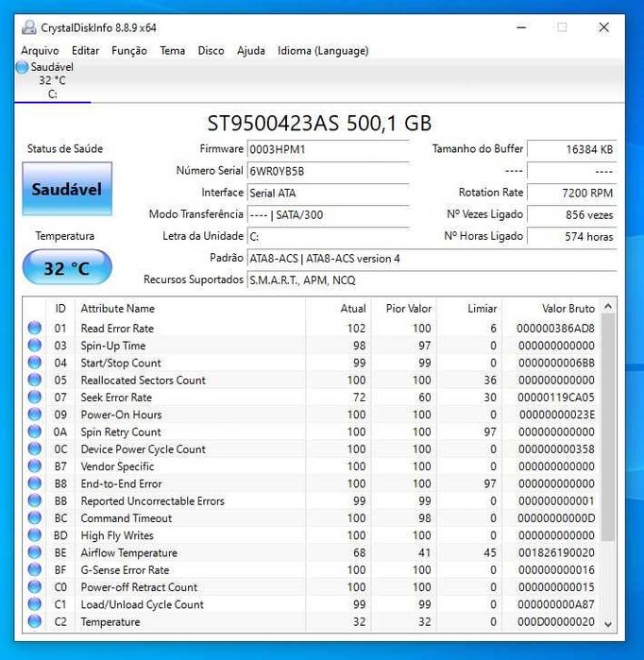This screenshot has height=660, width=644.
Task: Click the scroll down arrow of attribute list
Action: (x=608, y=624)
